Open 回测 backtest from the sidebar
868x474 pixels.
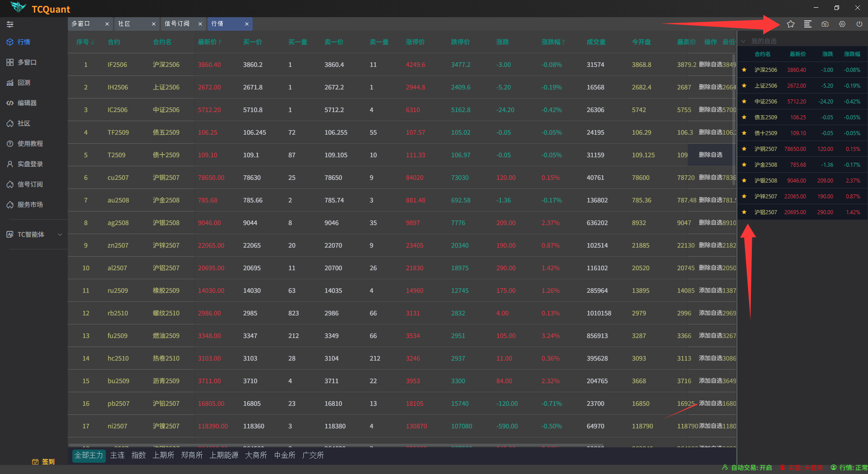24,83
